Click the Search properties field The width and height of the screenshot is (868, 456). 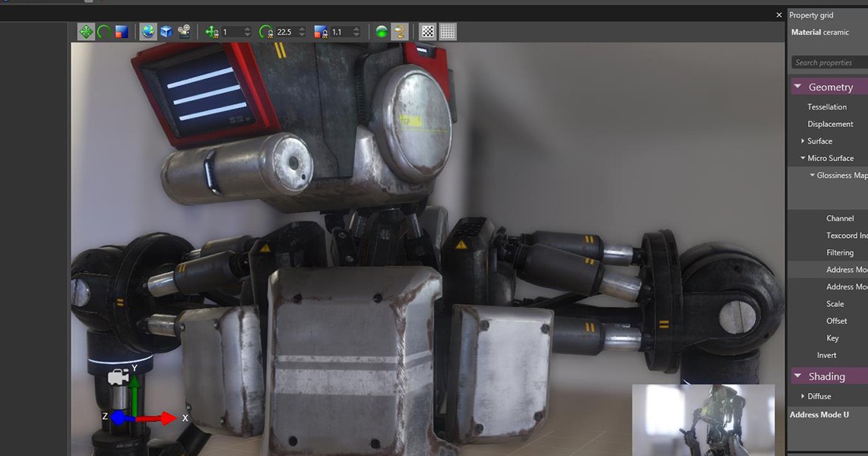(830, 62)
